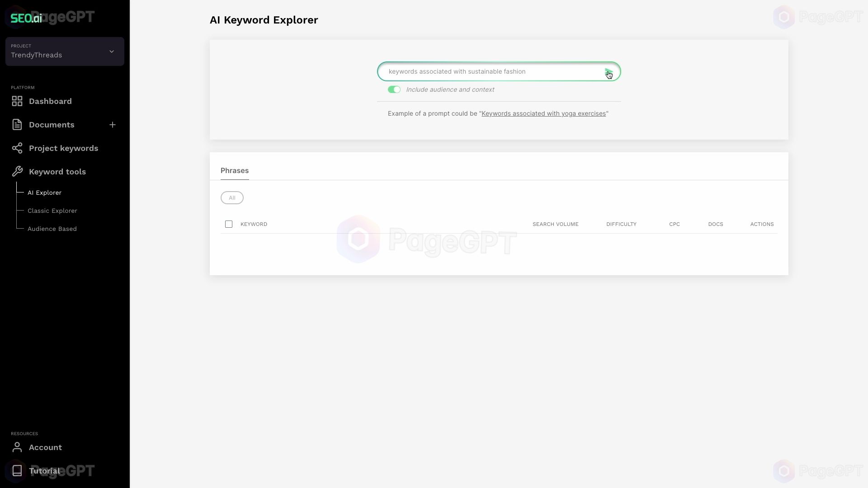Enable the All filter toggle button
The width and height of the screenshot is (868, 488).
(232, 197)
